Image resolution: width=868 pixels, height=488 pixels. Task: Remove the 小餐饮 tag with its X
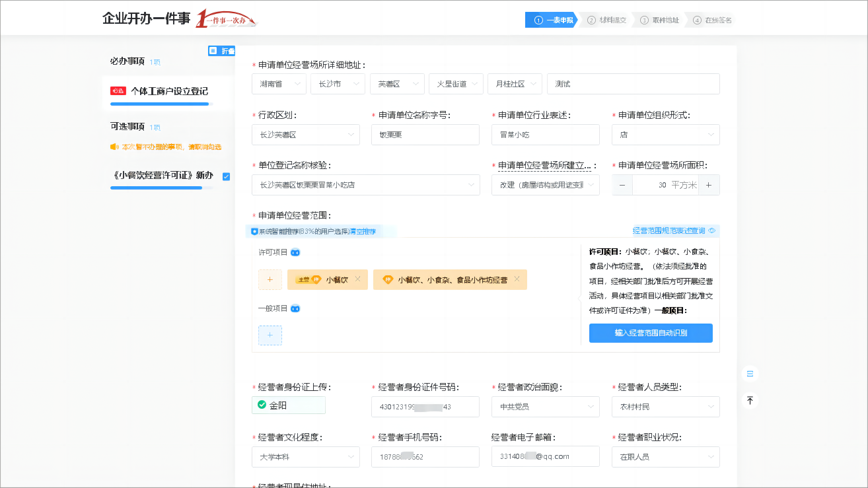point(358,279)
